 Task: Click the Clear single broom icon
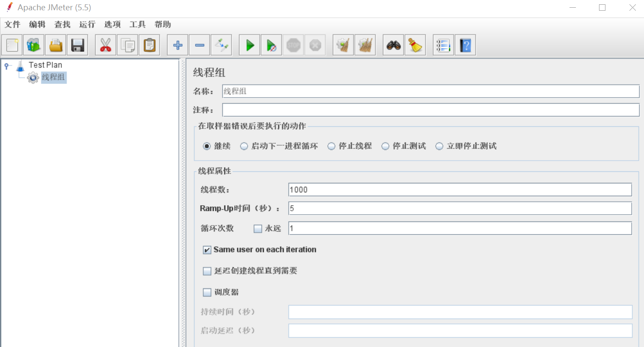(343, 45)
